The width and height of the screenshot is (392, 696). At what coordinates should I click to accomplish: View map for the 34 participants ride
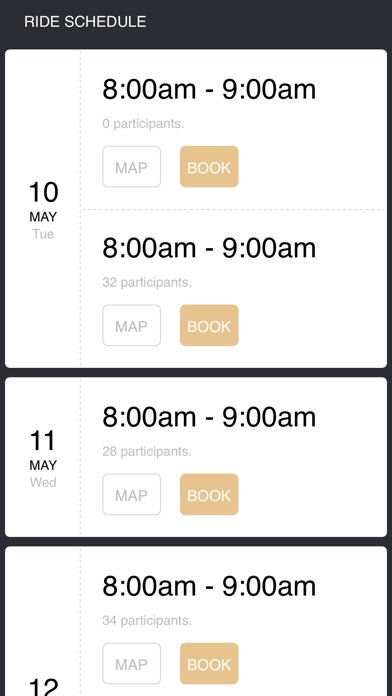coord(131,664)
